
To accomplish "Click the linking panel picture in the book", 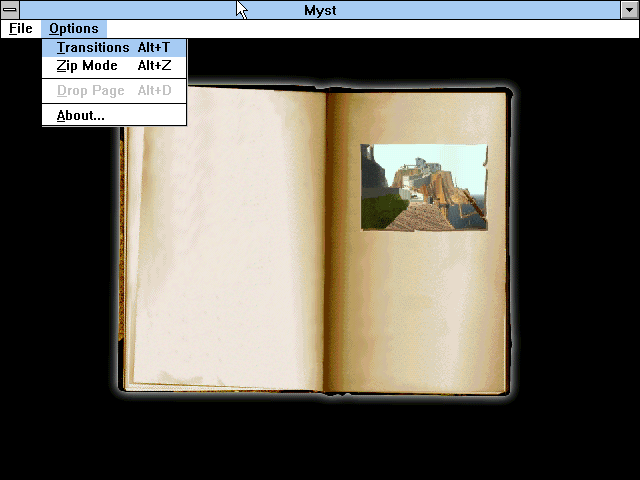I will [x=424, y=187].
